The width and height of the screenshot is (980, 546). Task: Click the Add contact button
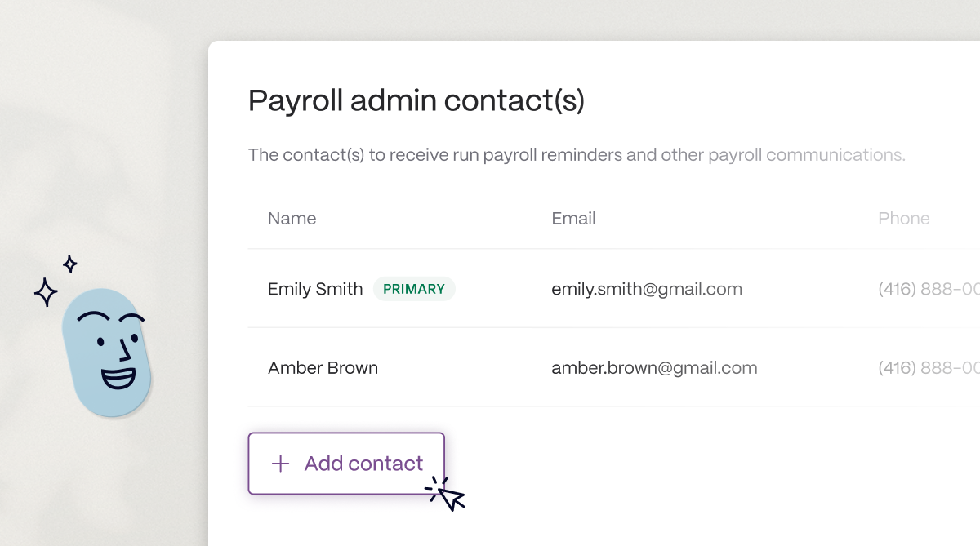coord(346,464)
